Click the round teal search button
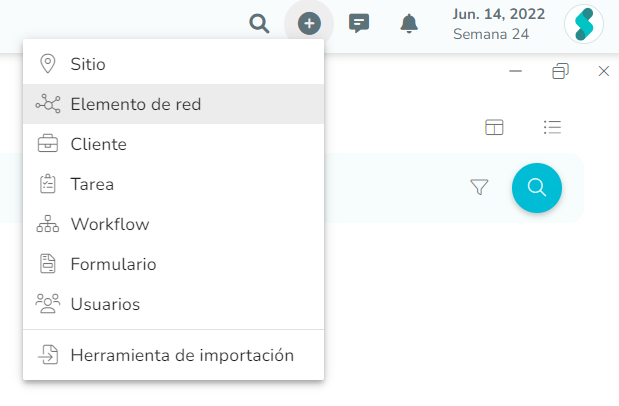The width and height of the screenshot is (619, 406). pos(537,188)
